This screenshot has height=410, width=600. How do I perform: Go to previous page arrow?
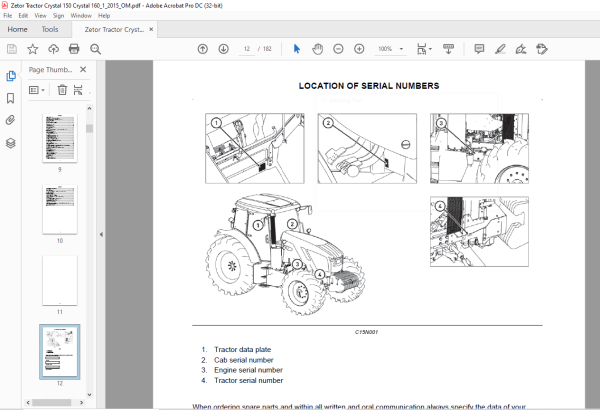click(203, 49)
